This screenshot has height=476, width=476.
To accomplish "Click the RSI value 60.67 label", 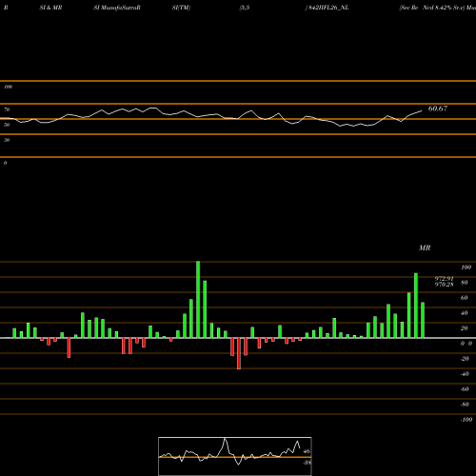I will pos(438,109).
